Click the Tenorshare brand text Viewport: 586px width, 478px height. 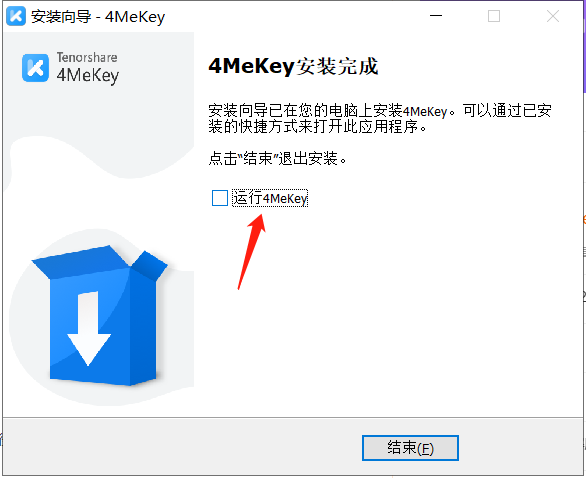click(87, 58)
